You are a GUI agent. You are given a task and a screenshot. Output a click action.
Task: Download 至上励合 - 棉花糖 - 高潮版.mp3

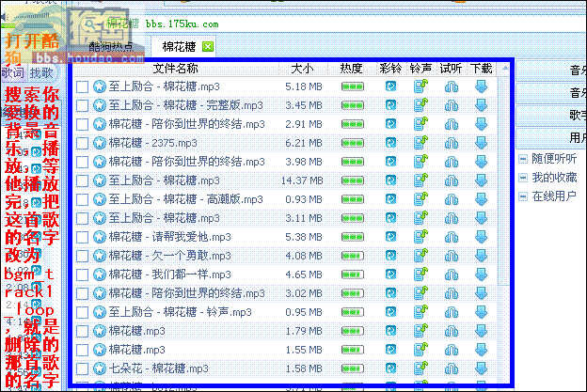(x=481, y=199)
